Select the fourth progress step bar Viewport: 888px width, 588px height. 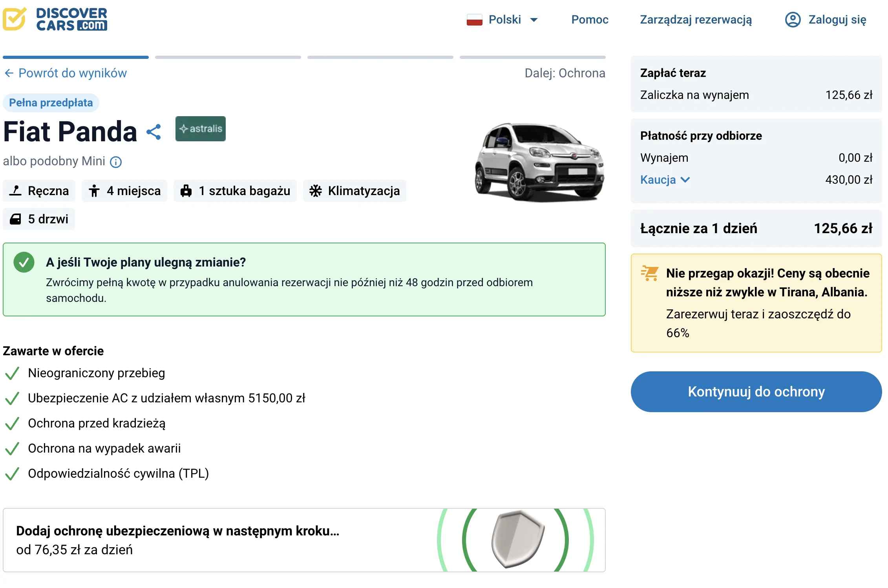click(x=533, y=57)
